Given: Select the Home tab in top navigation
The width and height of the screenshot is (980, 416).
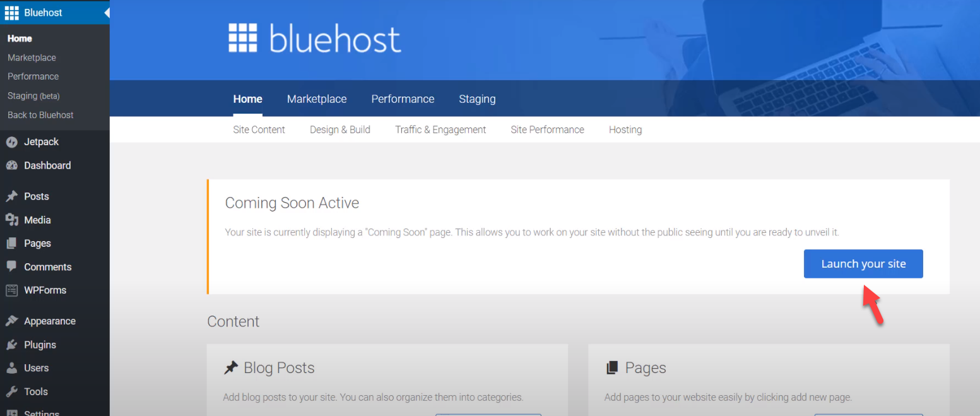Looking at the screenshot, I should [x=247, y=99].
